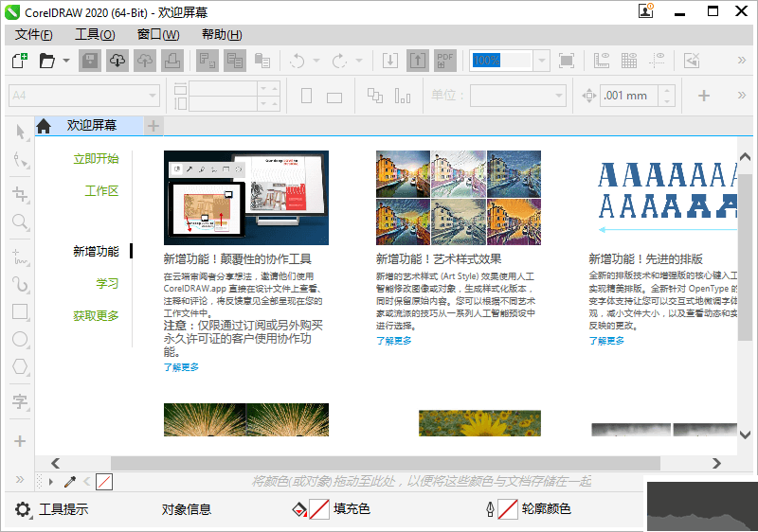The width and height of the screenshot is (758, 532).
Task: Open the zoom level dropdown
Action: pyautogui.click(x=540, y=61)
